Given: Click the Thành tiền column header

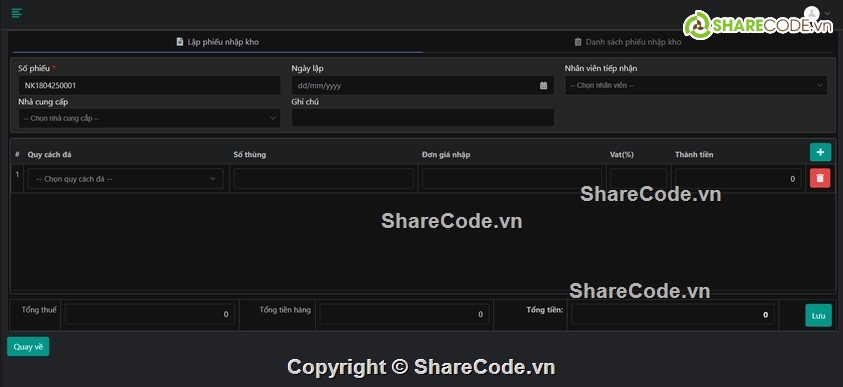Looking at the screenshot, I should [x=694, y=155].
